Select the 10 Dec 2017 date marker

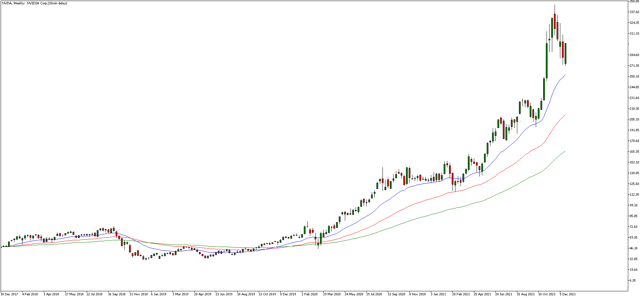[10, 294]
